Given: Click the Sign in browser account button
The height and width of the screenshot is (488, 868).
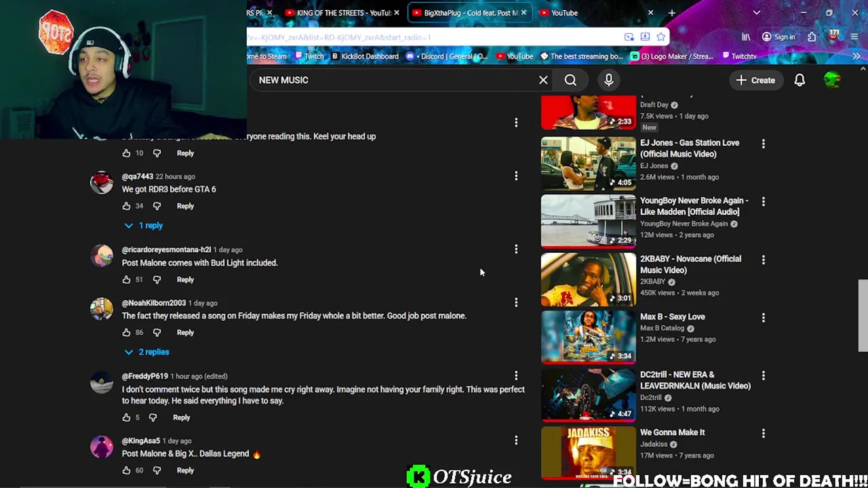Looking at the screenshot, I should click(778, 37).
